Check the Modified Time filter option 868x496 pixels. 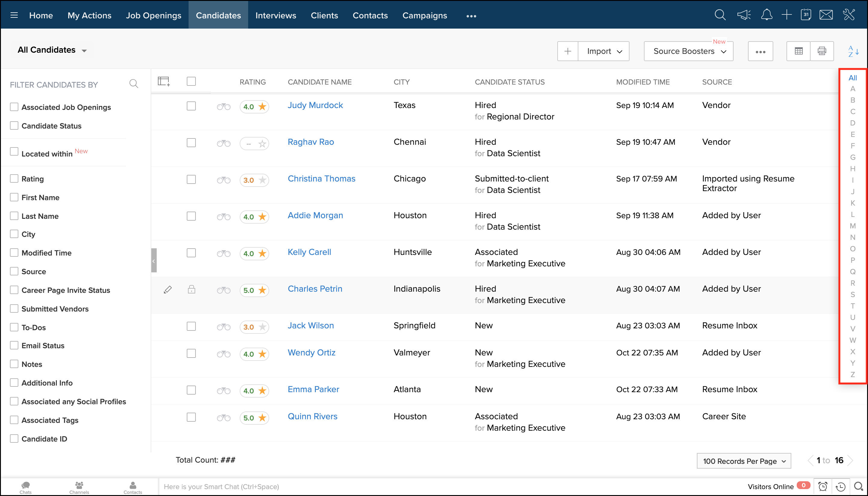pos(14,253)
